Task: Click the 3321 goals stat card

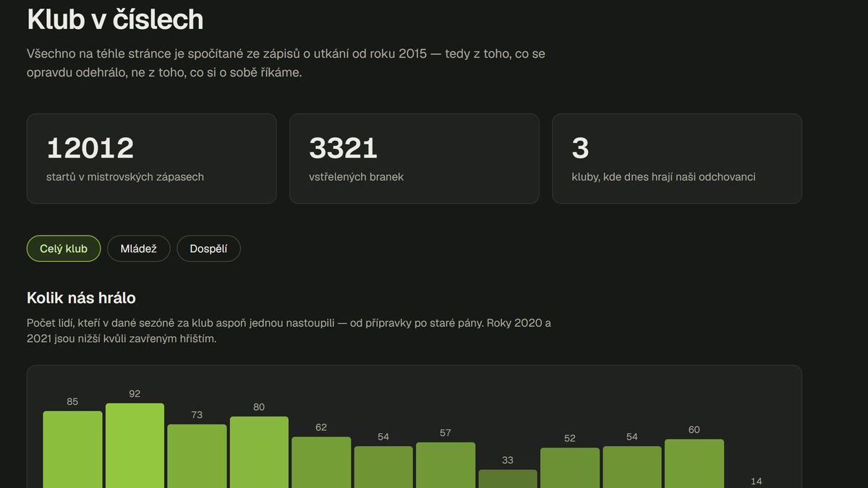Action: tap(414, 158)
